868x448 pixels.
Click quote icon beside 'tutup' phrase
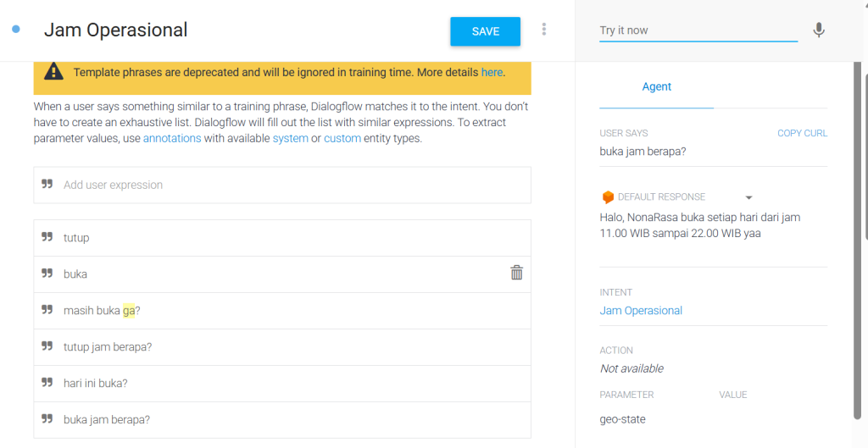point(47,237)
